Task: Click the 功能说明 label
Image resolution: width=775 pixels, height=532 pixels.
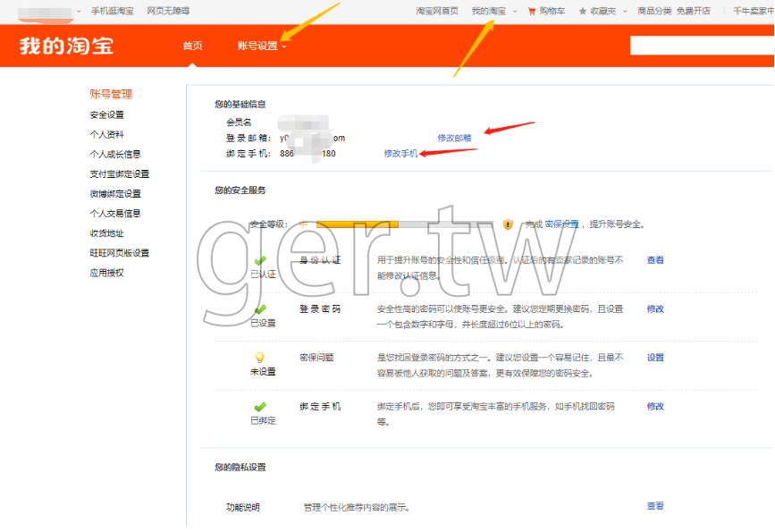Action: click(x=242, y=508)
